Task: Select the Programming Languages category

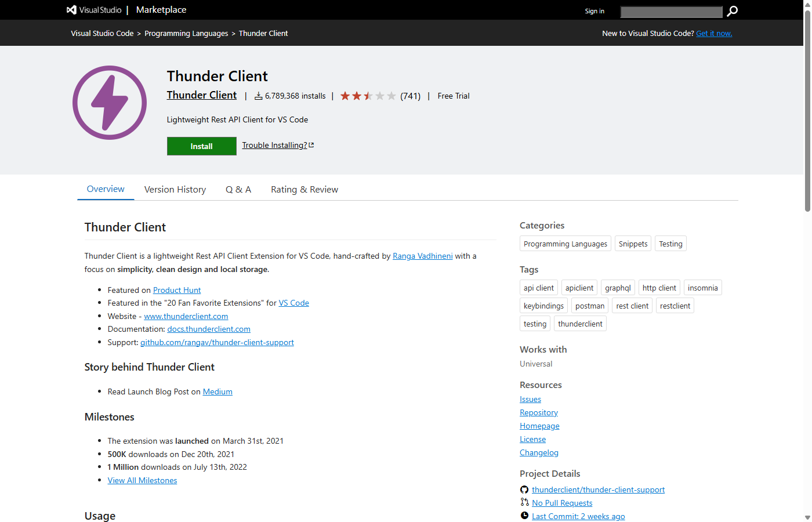Action: 565,244
